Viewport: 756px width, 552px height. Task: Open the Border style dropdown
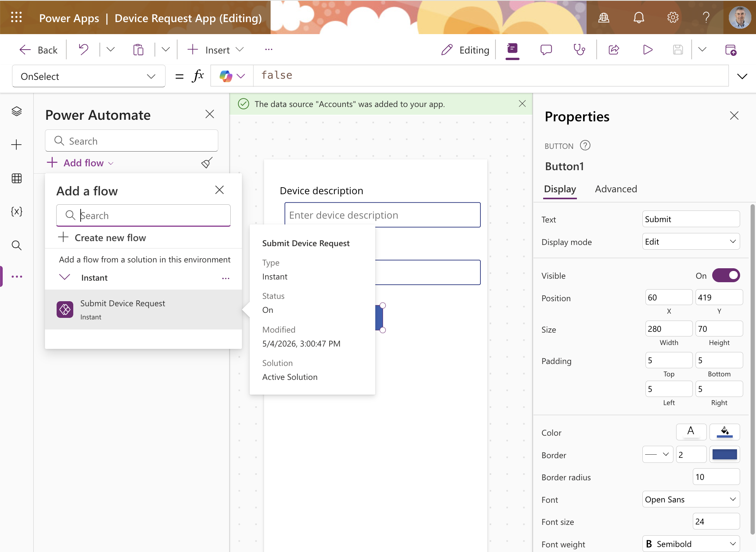(x=658, y=454)
